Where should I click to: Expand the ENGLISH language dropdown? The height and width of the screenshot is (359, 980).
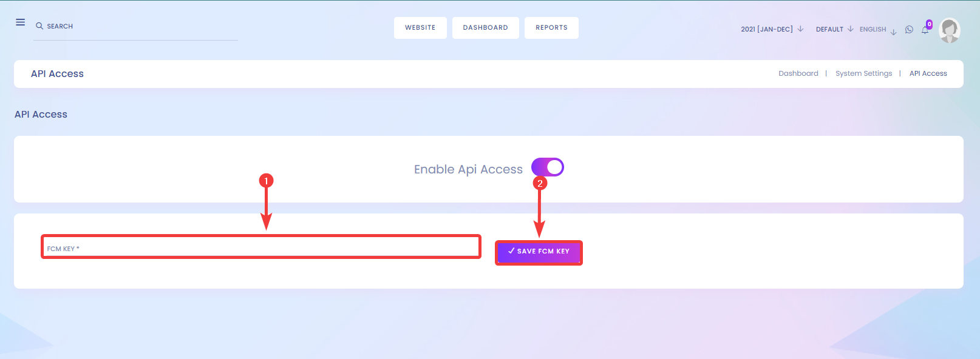tap(878, 30)
